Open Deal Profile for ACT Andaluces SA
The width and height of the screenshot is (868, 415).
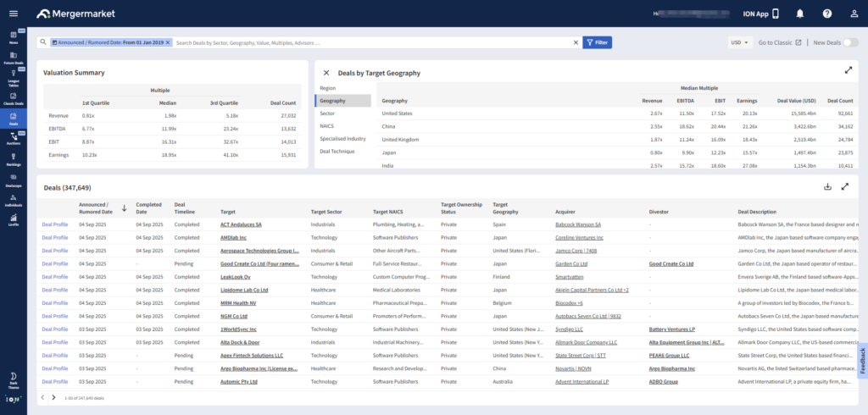click(x=54, y=224)
